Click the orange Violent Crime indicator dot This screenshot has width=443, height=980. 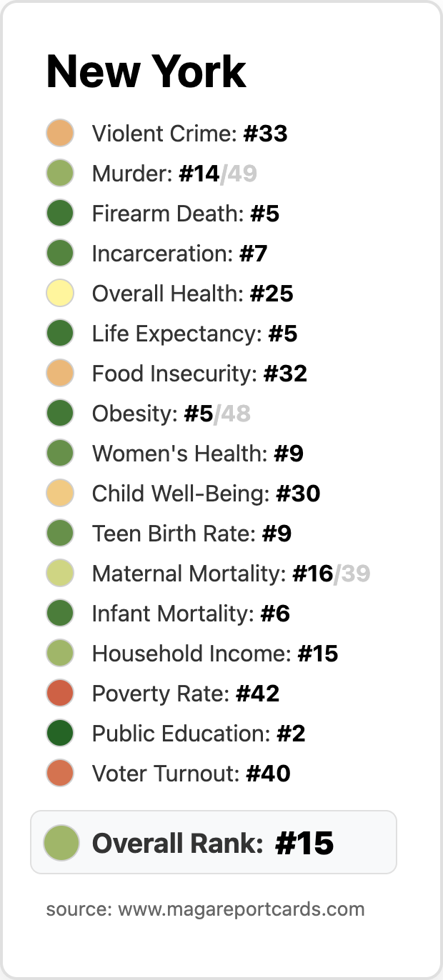(x=60, y=134)
